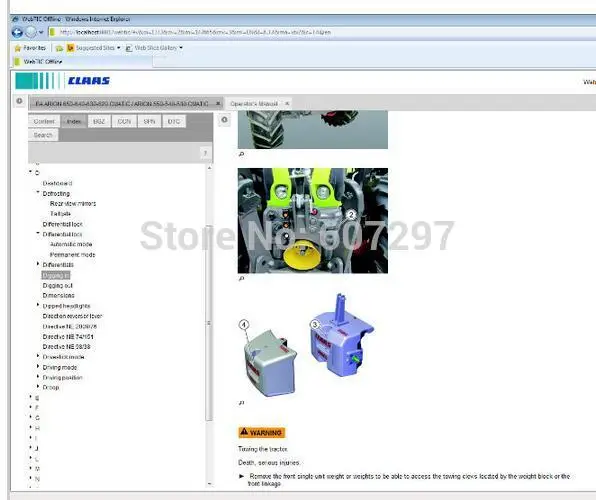The width and height of the screenshot is (596, 500).
Task: Open the recent pages dropdown arrow
Action: click(41, 33)
